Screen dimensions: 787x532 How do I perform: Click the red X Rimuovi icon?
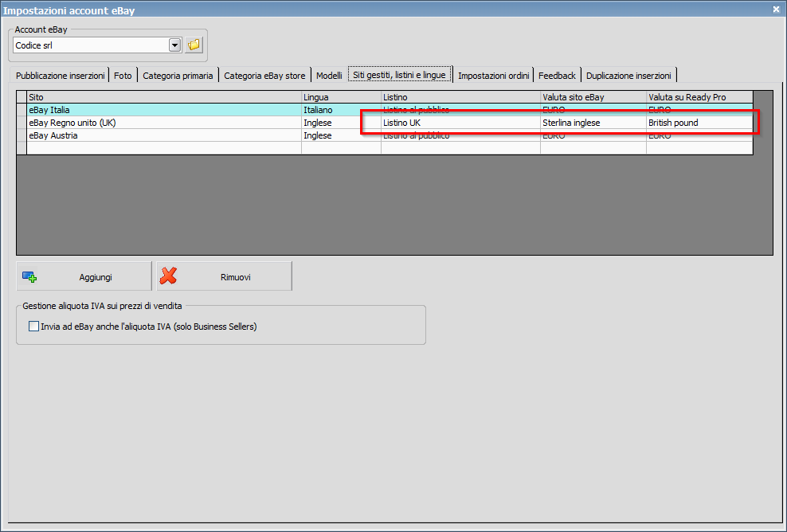click(169, 276)
